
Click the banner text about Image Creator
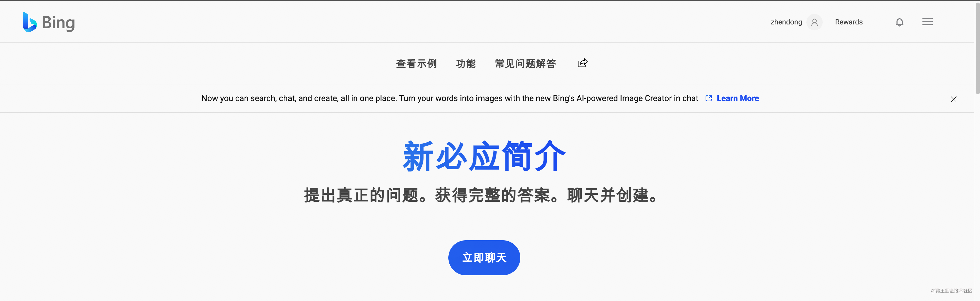[x=449, y=98]
